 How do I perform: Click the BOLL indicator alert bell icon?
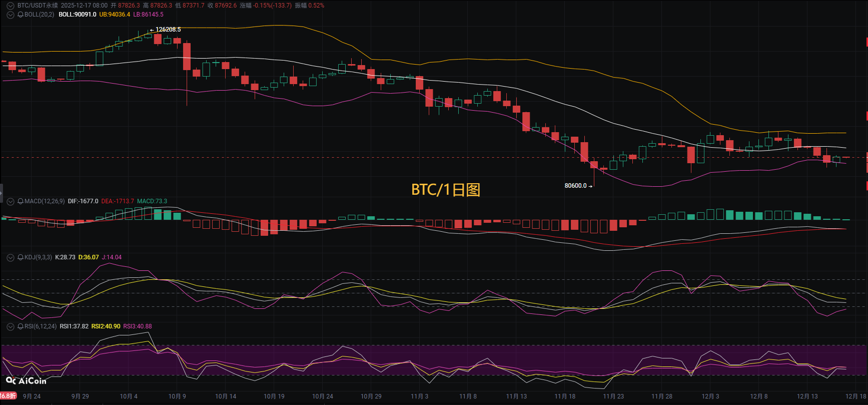pyautogui.click(x=21, y=15)
